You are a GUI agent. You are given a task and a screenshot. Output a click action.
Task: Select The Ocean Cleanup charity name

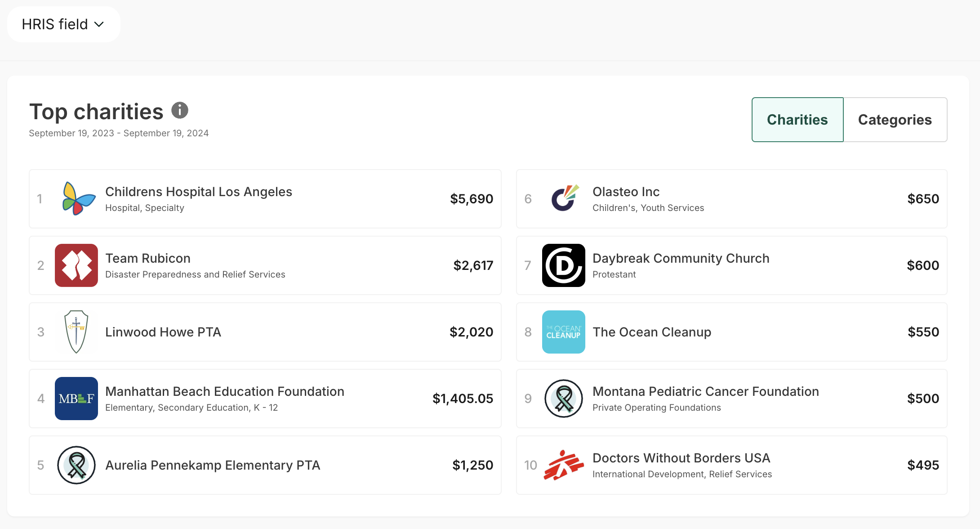[x=652, y=332]
